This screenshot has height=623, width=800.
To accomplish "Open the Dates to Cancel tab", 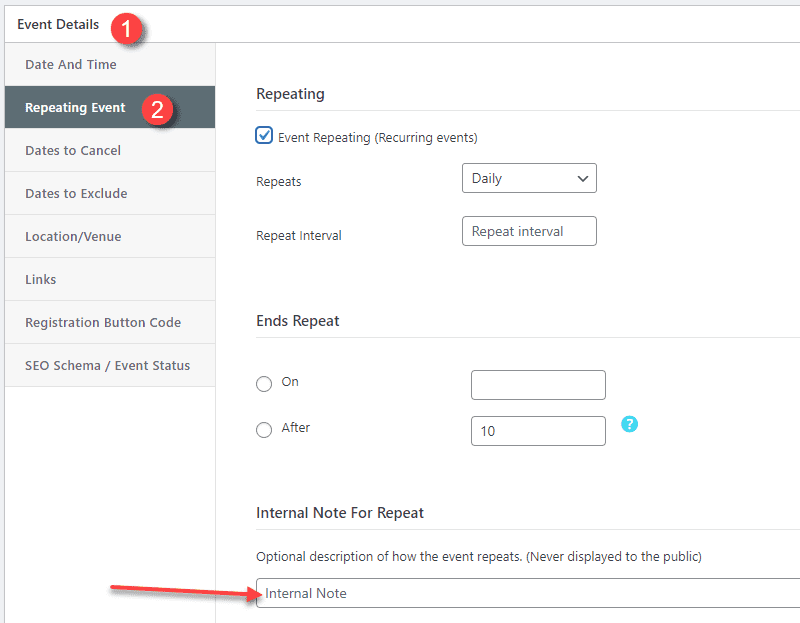I will tap(73, 151).
